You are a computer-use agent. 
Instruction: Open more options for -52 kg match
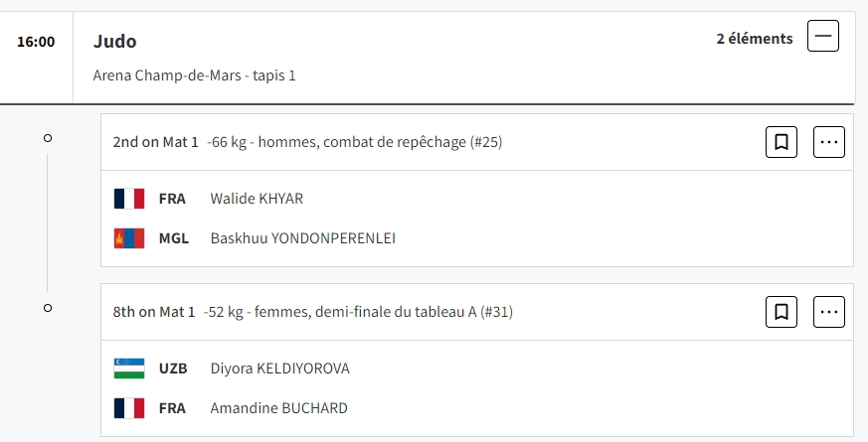click(x=829, y=312)
